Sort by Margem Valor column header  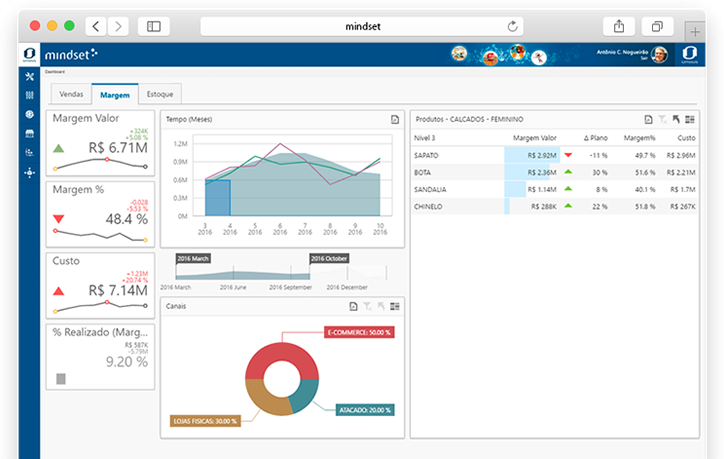pos(535,138)
